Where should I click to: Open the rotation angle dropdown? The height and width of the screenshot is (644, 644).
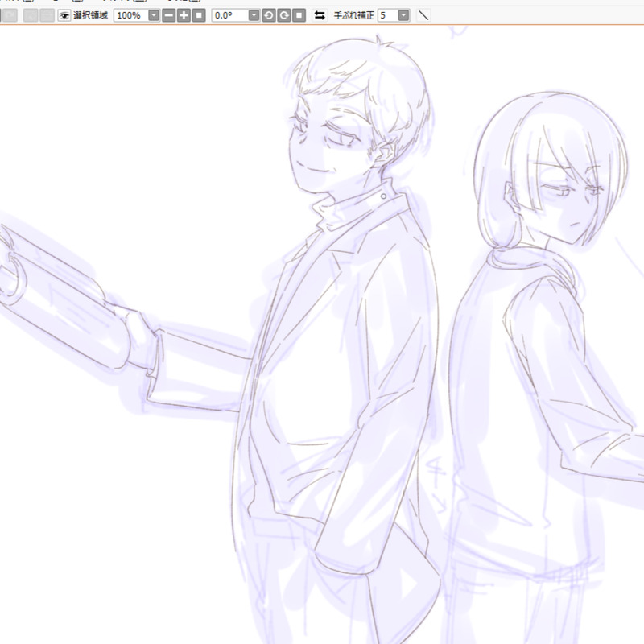(254, 15)
